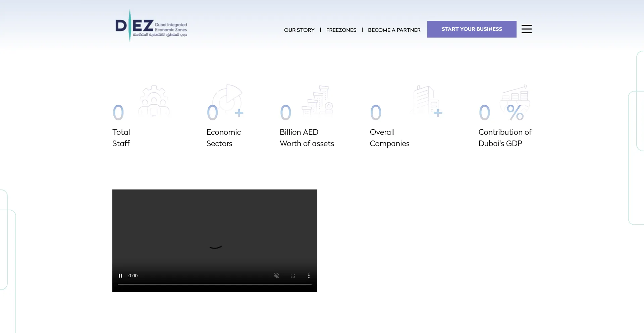Screen dimensions: 644x333
Task: Click Contribution of Dubai's GDP text
Action: (x=505, y=138)
